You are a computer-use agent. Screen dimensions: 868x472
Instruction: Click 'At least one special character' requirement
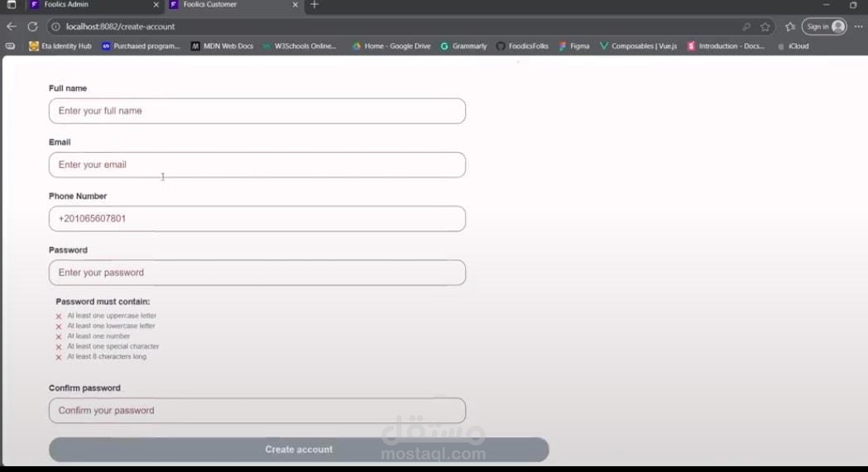(x=113, y=346)
